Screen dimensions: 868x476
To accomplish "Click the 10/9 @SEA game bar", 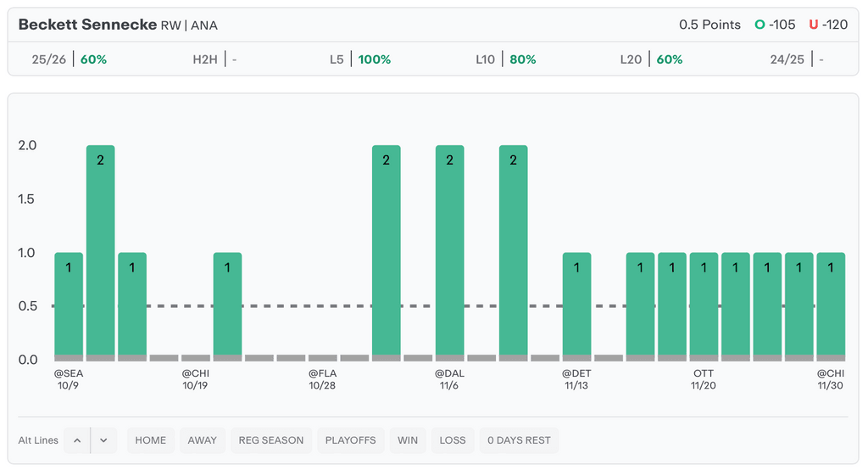I will 69,305.
